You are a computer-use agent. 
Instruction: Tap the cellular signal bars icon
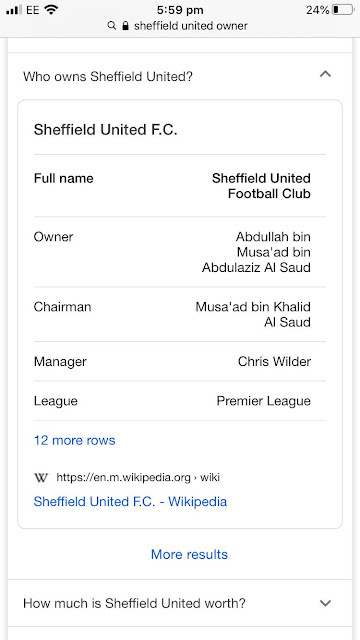coord(14,10)
